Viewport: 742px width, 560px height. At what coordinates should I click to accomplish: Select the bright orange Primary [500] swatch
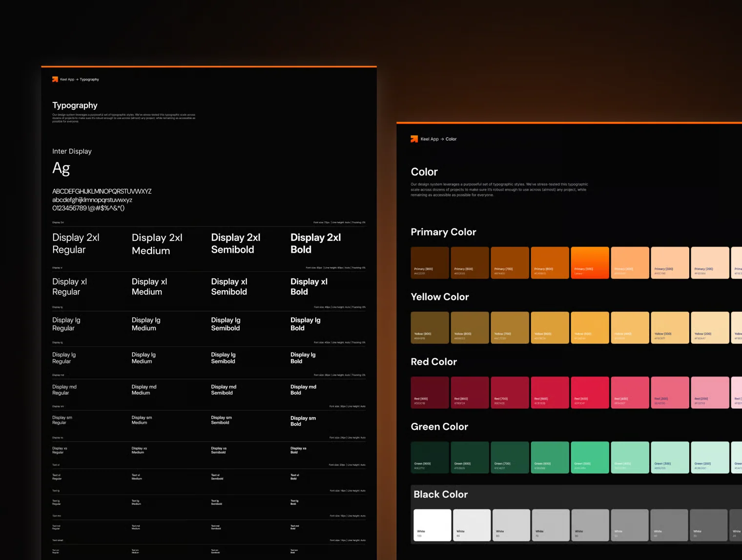pyautogui.click(x=590, y=263)
